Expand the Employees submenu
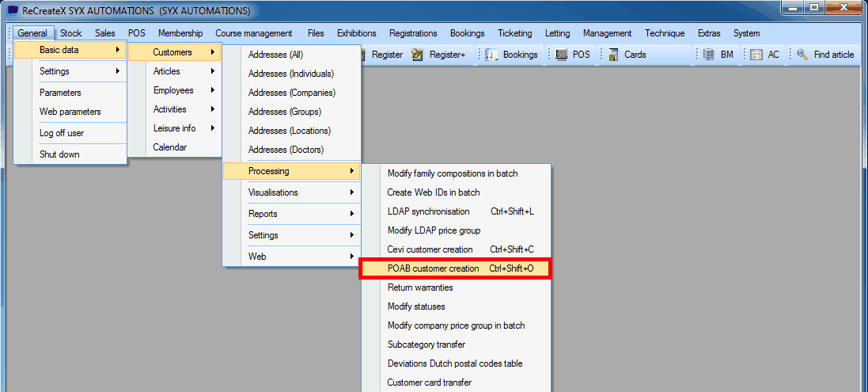 coord(174,90)
